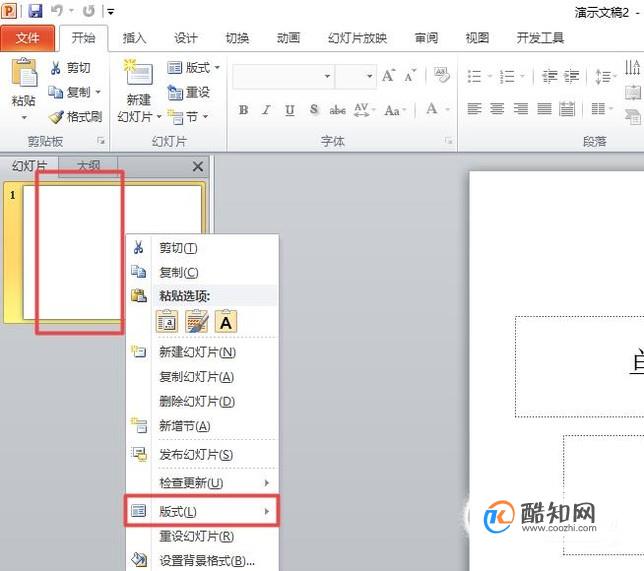Expand the 粘贴 dropdown arrow

24,117
